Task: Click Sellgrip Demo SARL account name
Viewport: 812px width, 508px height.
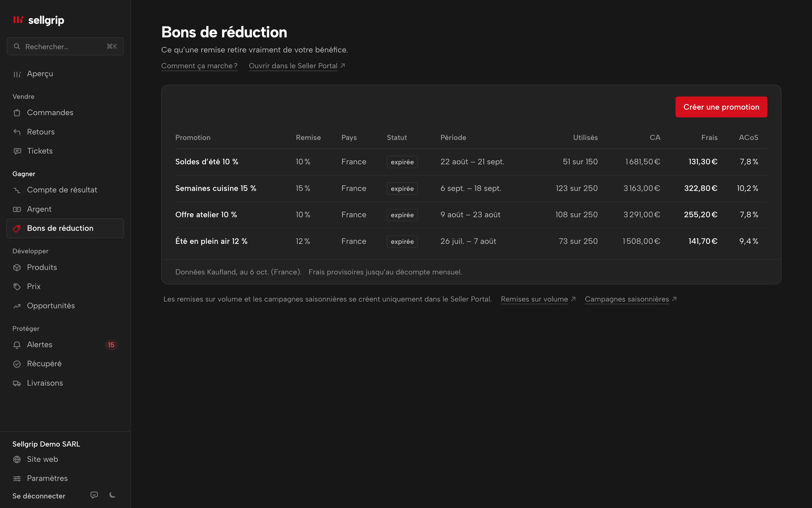Action: [x=46, y=444]
